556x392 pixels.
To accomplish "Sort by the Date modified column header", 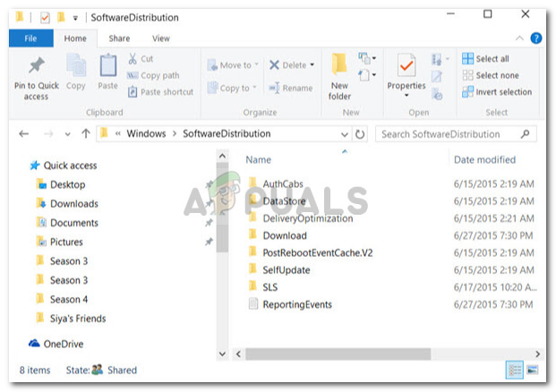I will pos(484,160).
